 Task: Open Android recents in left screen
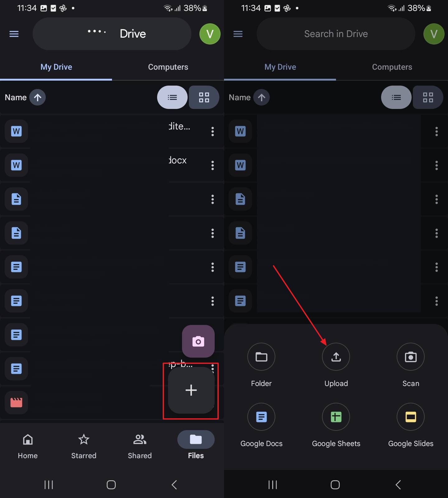pos(49,485)
